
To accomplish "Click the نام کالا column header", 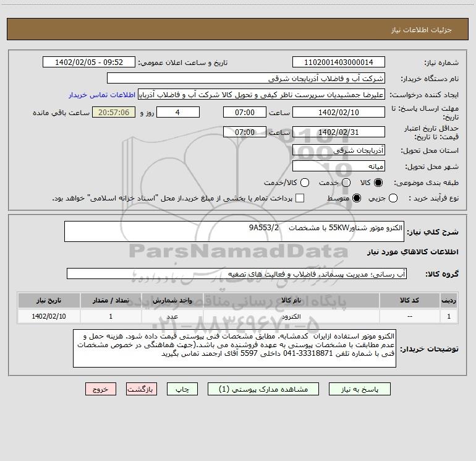I will [x=291, y=300].
